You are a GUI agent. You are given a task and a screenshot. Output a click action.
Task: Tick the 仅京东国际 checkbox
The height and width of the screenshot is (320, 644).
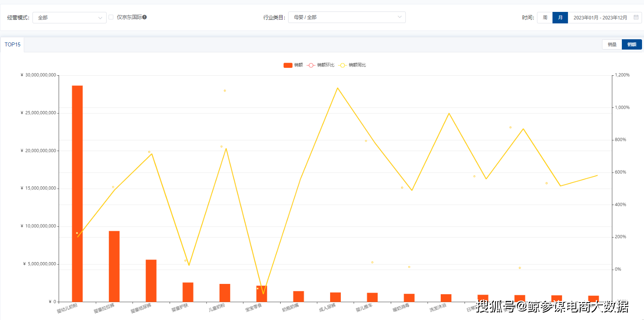111,17
